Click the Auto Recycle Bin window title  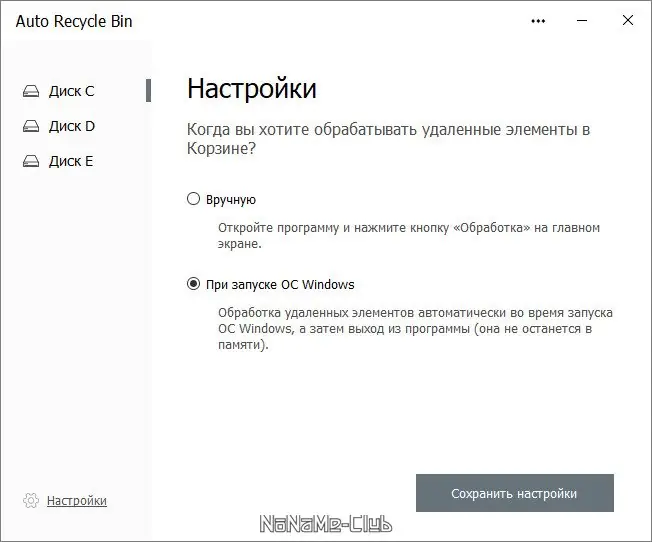pyautogui.click(x=74, y=21)
